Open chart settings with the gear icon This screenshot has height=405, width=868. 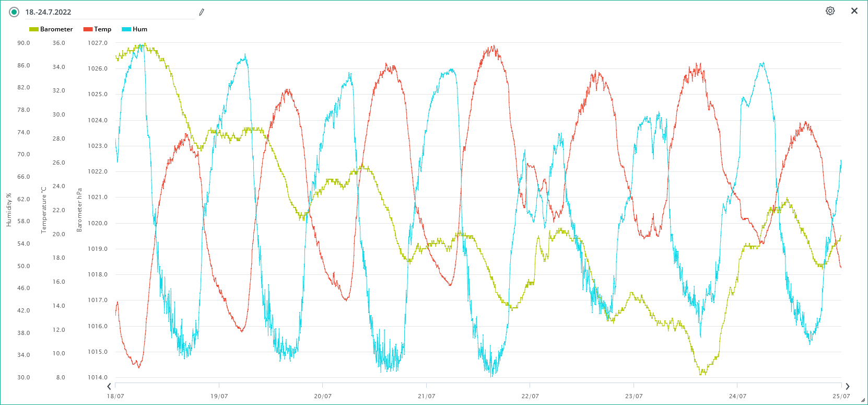point(830,11)
